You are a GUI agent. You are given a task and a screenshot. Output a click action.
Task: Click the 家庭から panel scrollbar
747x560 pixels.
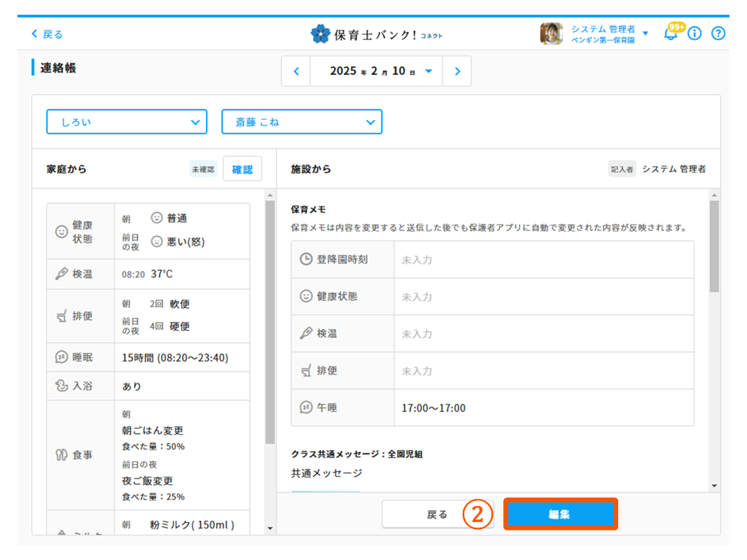270,322
